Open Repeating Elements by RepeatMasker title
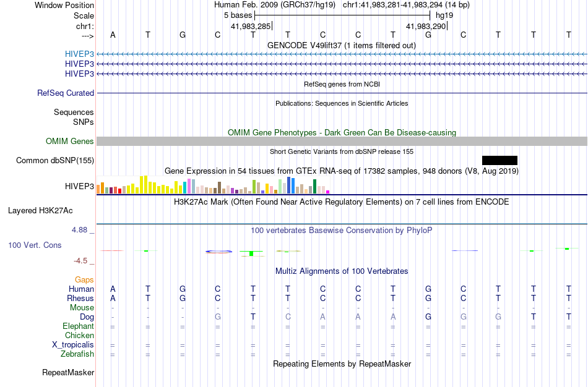This screenshot has width=588, height=387. click(342, 364)
